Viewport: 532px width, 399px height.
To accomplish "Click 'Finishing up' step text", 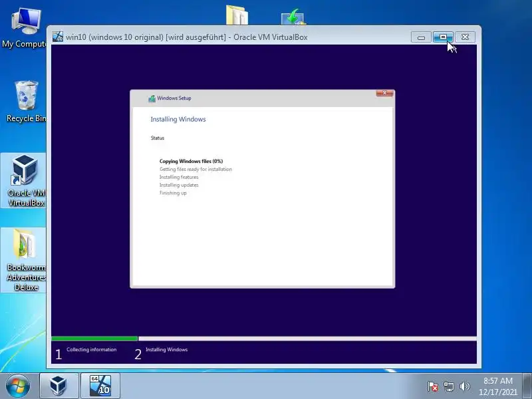I will [x=173, y=193].
